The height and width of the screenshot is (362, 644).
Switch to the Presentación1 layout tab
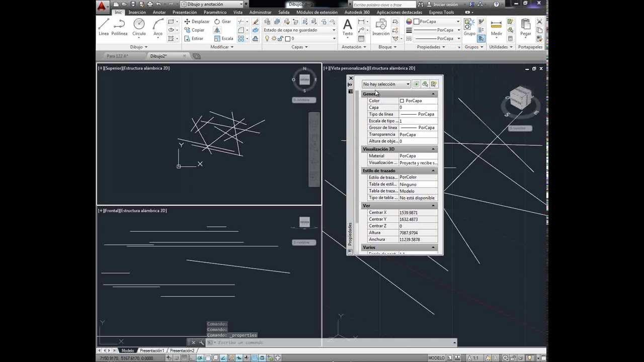point(152,350)
